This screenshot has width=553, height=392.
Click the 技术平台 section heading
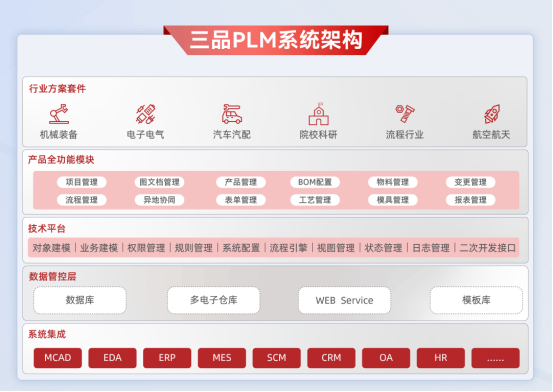(47, 229)
